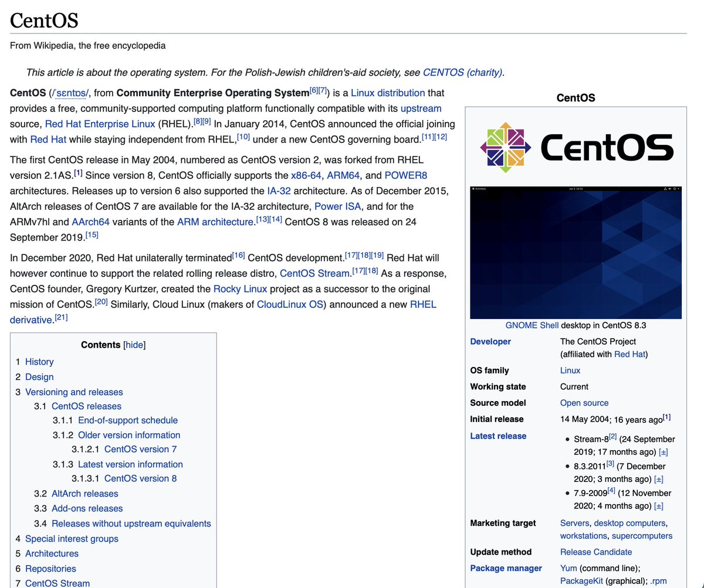704x588 pixels.
Task: Click the Latest release label link
Action: click(498, 436)
